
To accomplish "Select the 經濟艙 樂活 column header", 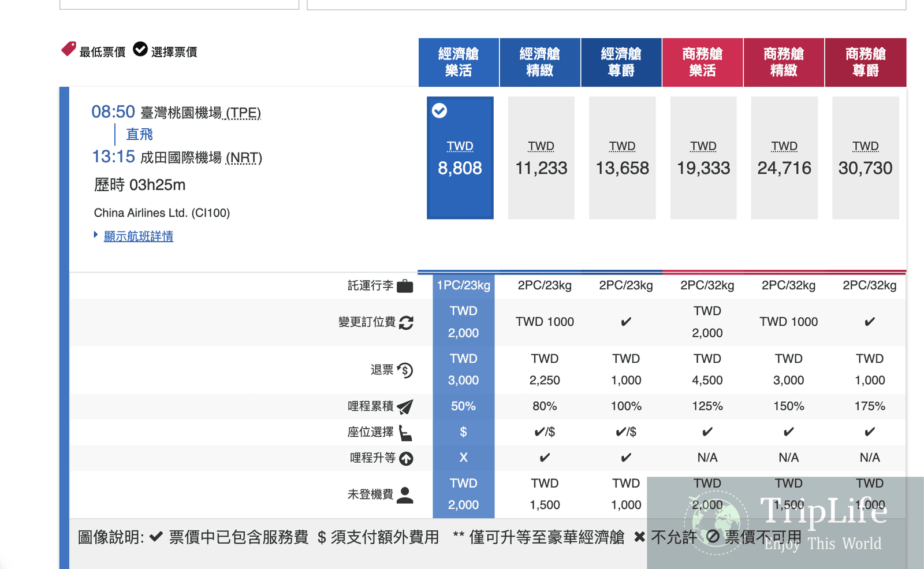I will pos(459,62).
